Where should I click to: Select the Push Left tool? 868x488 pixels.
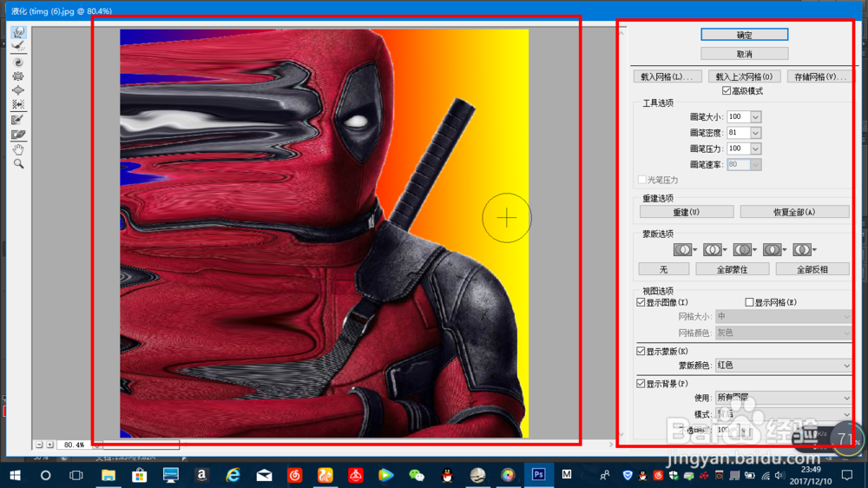18,104
